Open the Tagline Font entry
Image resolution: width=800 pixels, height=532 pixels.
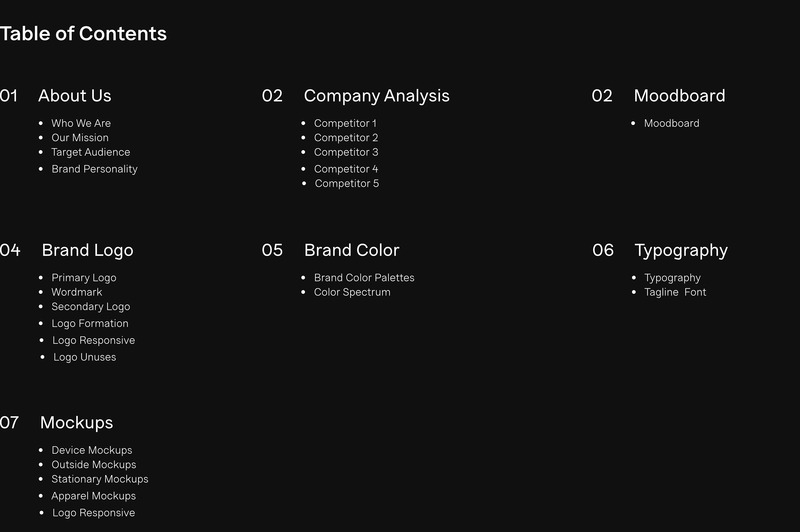point(675,292)
